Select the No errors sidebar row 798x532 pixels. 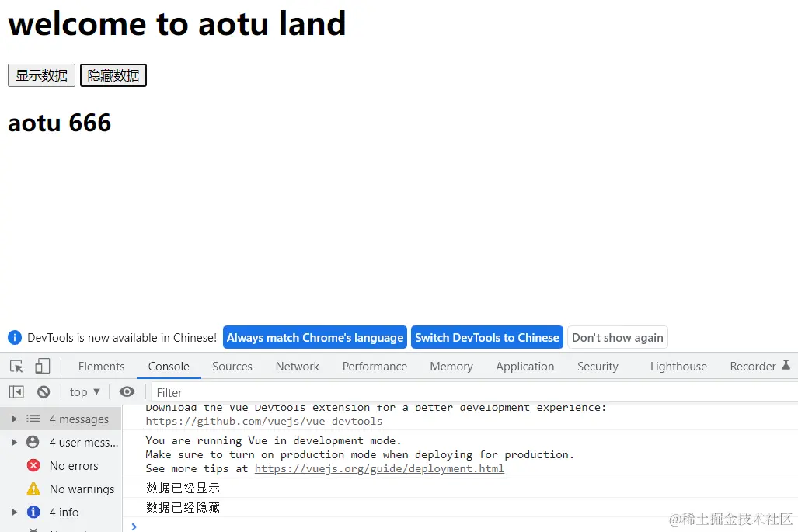pos(61,465)
